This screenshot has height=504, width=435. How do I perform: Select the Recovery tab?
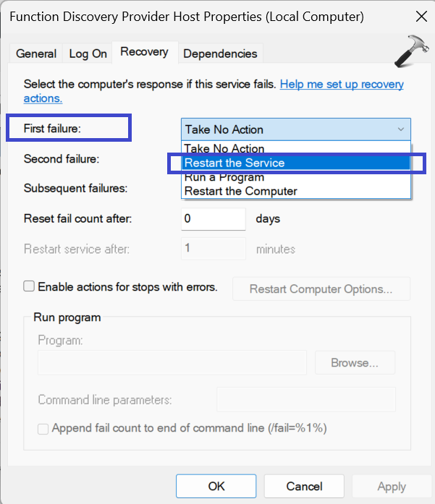[144, 52]
